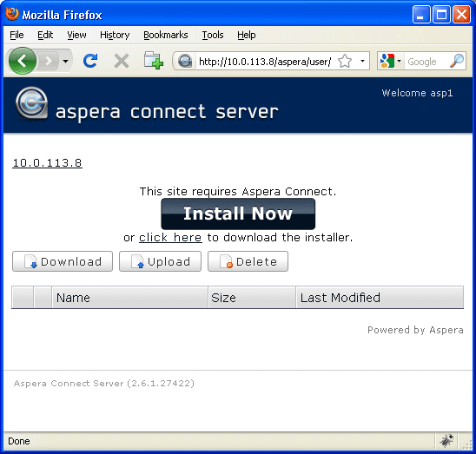Click the URL field showing 10.0.113.8/aspera/user/

[x=265, y=62]
